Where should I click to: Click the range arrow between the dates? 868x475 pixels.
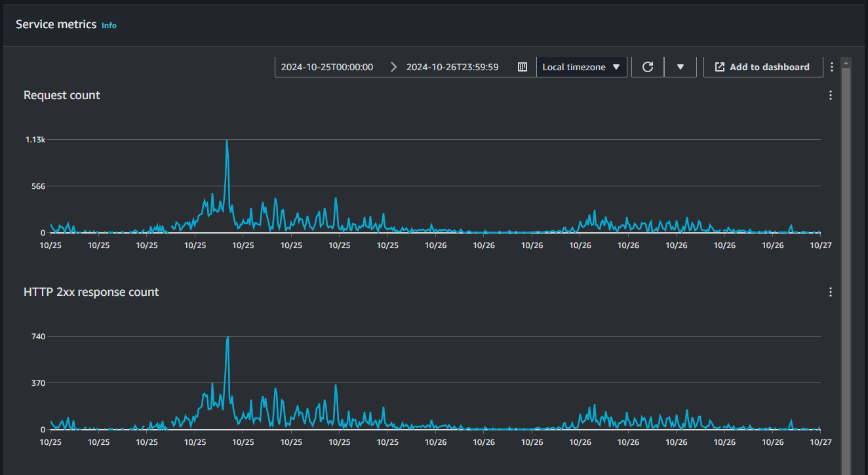tap(393, 67)
